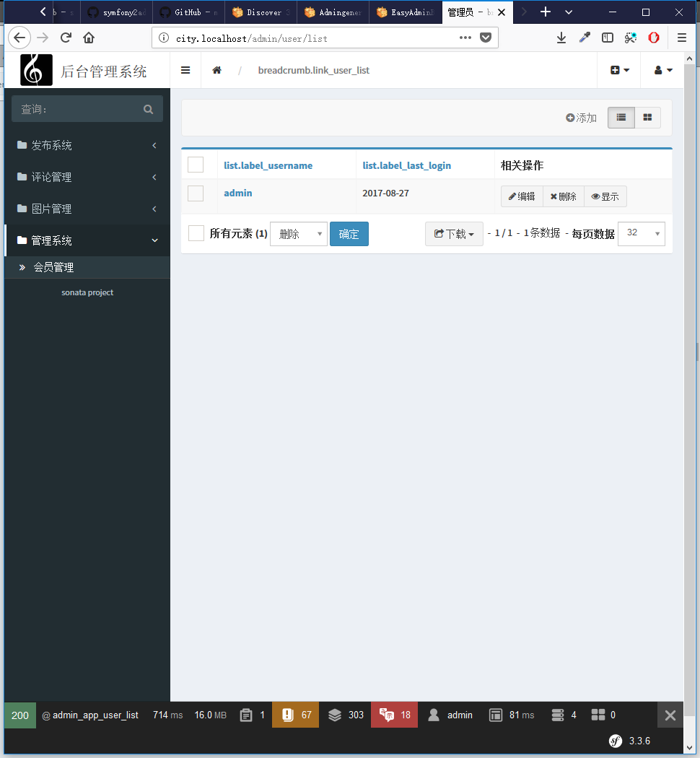700x758 pixels.
Task: Toggle the 所有元素 (1) checkbox
Action: coord(196,233)
